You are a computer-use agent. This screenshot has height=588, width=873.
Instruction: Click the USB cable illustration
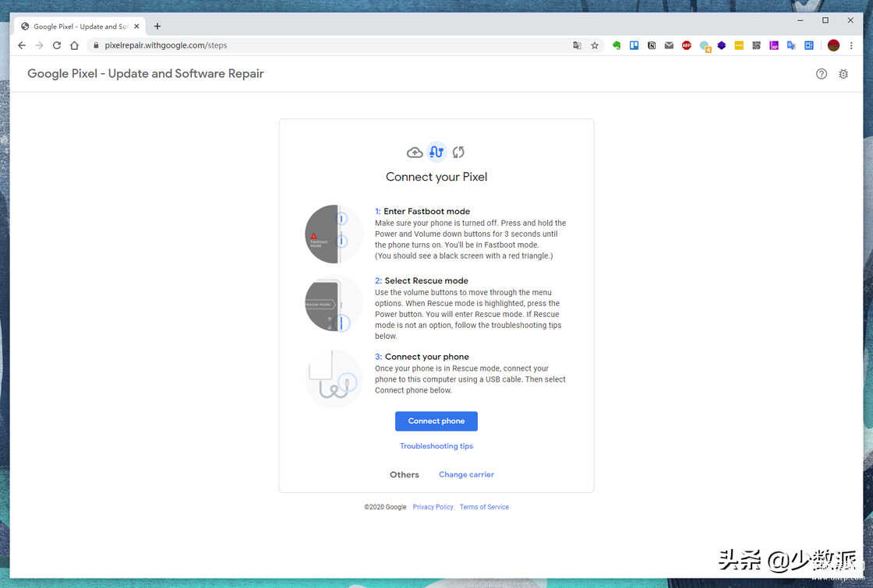[334, 379]
